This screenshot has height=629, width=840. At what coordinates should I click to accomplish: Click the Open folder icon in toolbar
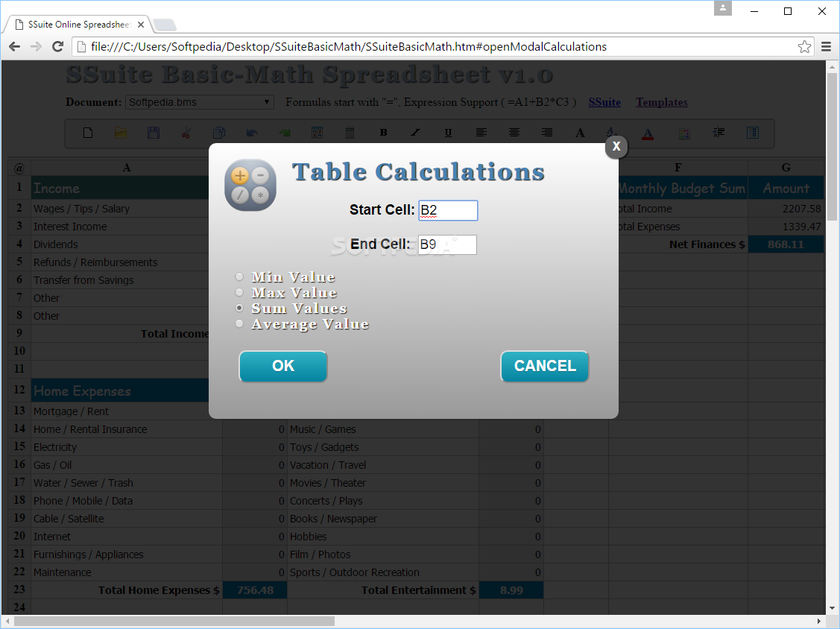[121, 133]
